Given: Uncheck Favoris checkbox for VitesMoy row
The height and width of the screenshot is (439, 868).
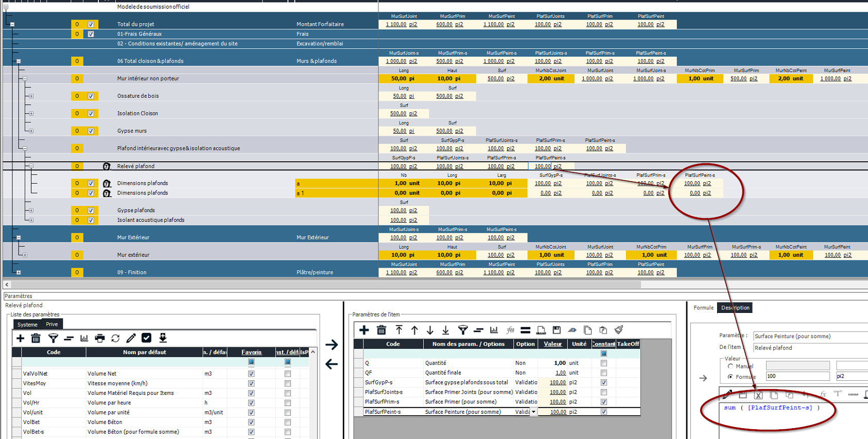Looking at the screenshot, I should coord(251,383).
